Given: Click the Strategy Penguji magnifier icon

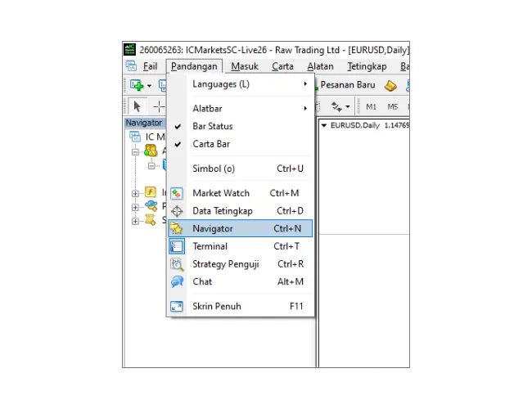Looking at the screenshot, I should [177, 264].
